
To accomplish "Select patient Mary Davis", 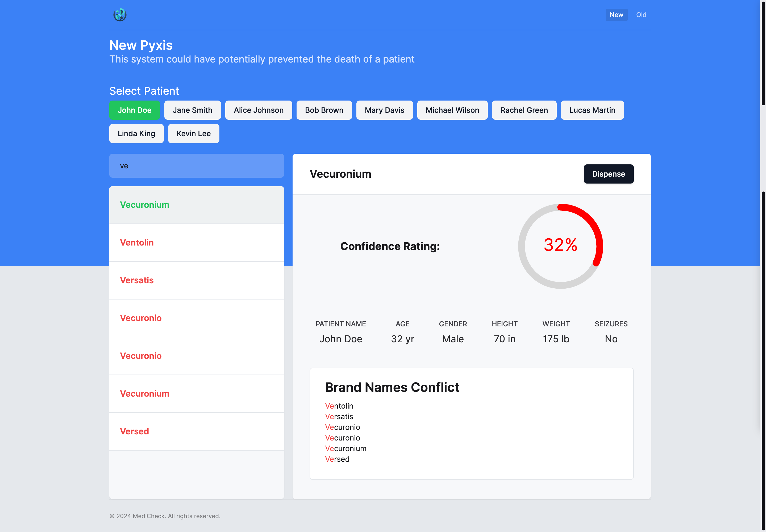I will [x=384, y=110].
